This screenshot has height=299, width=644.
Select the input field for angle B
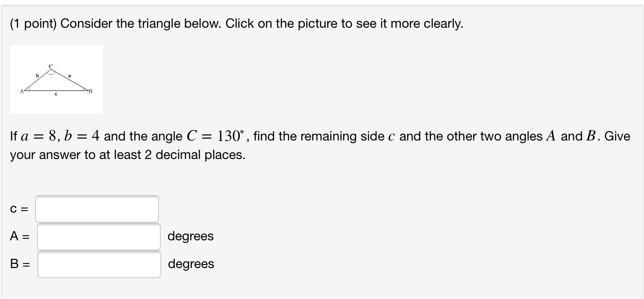click(x=99, y=264)
